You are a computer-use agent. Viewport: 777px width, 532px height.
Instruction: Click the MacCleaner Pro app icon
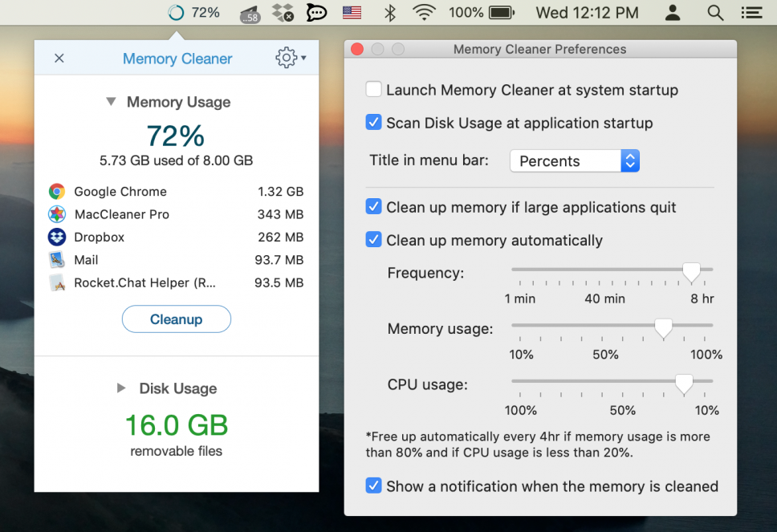pyautogui.click(x=57, y=214)
